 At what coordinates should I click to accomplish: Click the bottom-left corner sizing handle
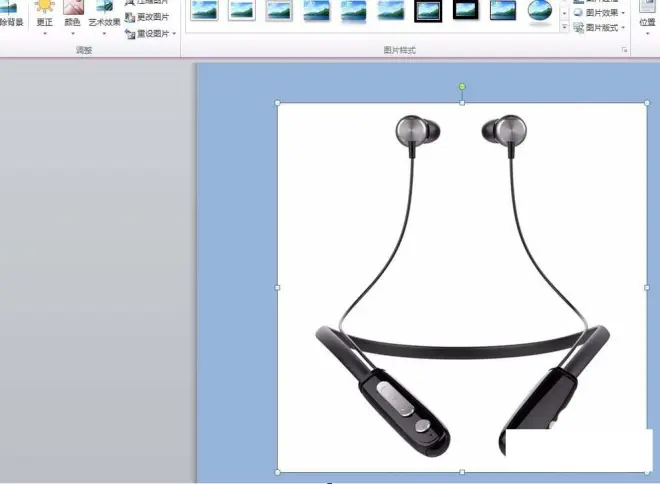click(x=277, y=472)
